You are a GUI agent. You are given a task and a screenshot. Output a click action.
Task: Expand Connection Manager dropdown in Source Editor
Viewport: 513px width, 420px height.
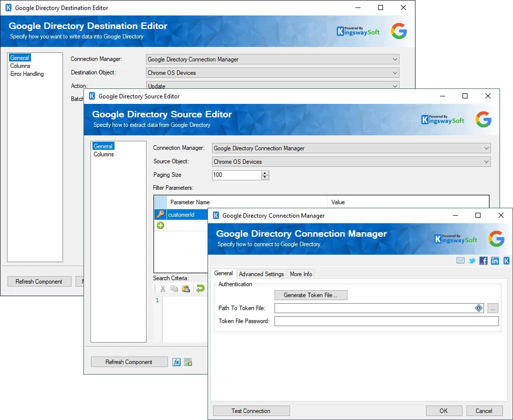point(486,148)
